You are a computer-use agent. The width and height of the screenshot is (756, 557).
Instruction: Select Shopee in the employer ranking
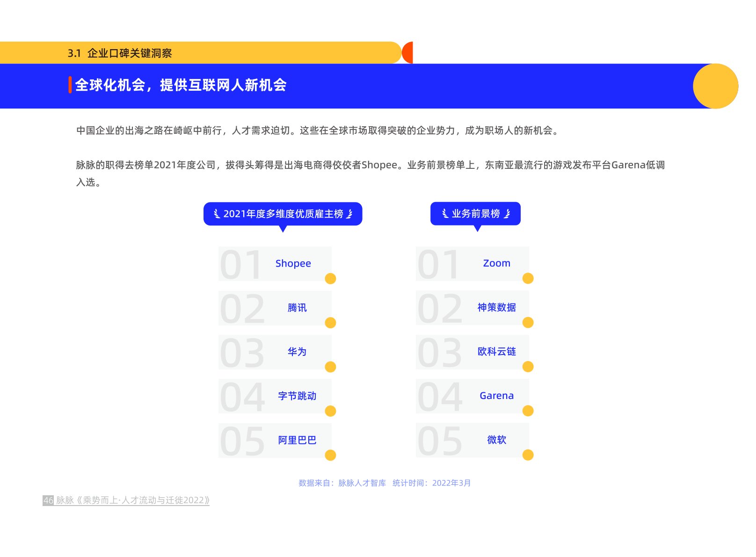coord(275,264)
